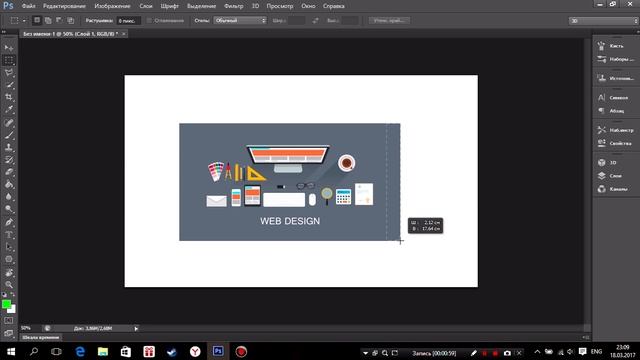Viewport: 640px width, 360px height.
Task: Toggle the Сглаживание (anti-alias) checkbox
Action: click(x=149, y=20)
